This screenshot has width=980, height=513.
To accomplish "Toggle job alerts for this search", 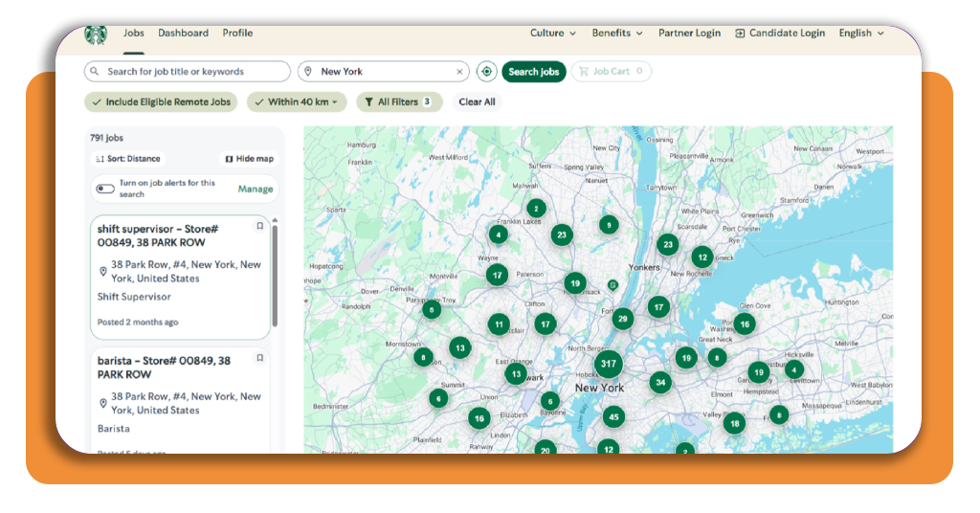I will pyautogui.click(x=105, y=189).
